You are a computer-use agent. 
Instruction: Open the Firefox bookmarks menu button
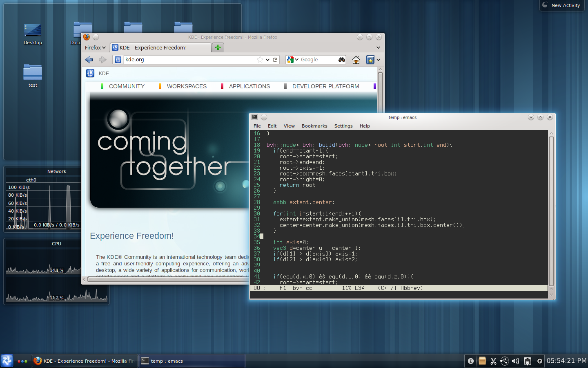pyautogui.click(x=370, y=60)
